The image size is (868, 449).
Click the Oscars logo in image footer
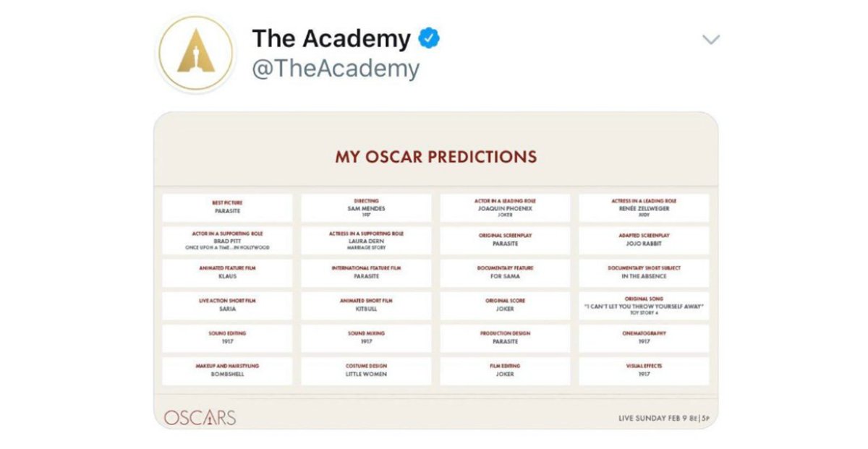click(x=200, y=417)
